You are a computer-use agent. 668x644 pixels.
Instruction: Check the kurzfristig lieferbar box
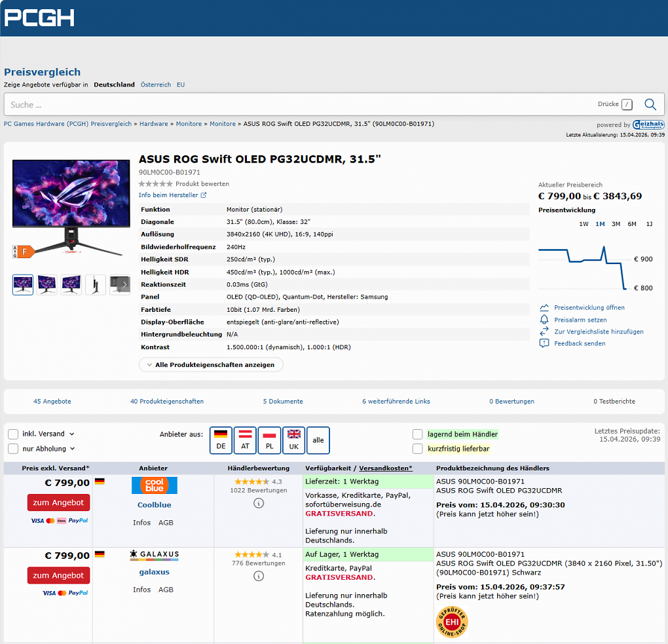click(x=418, y=449)
